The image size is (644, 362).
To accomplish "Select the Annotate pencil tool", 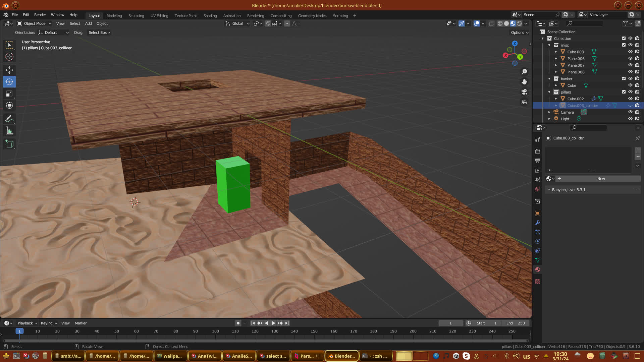I will tap(9, 119).
